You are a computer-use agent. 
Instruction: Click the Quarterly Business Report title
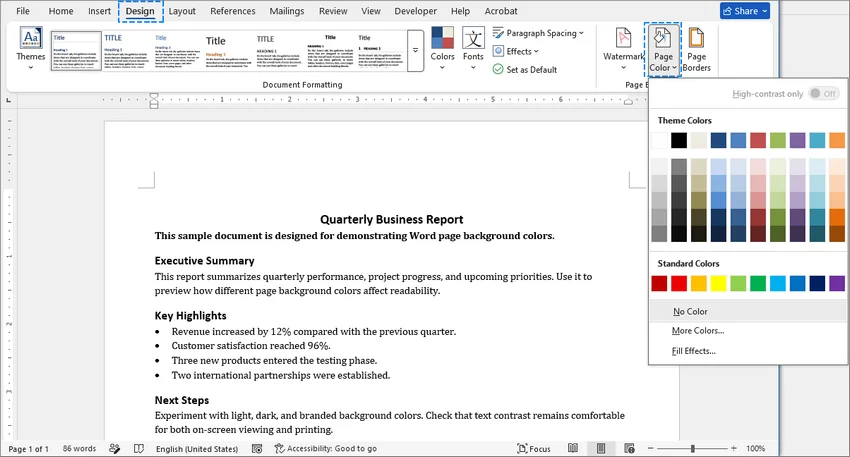pyautogui.click(x=391, y=220)
